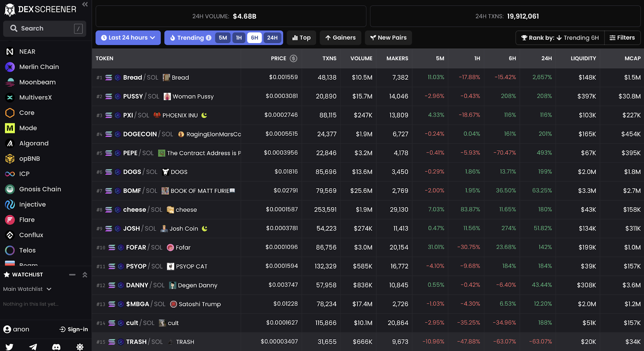Open the Algorand chain icon
Image resolution: width=644 pixels, height=351 pixels.
coord(10,143)
